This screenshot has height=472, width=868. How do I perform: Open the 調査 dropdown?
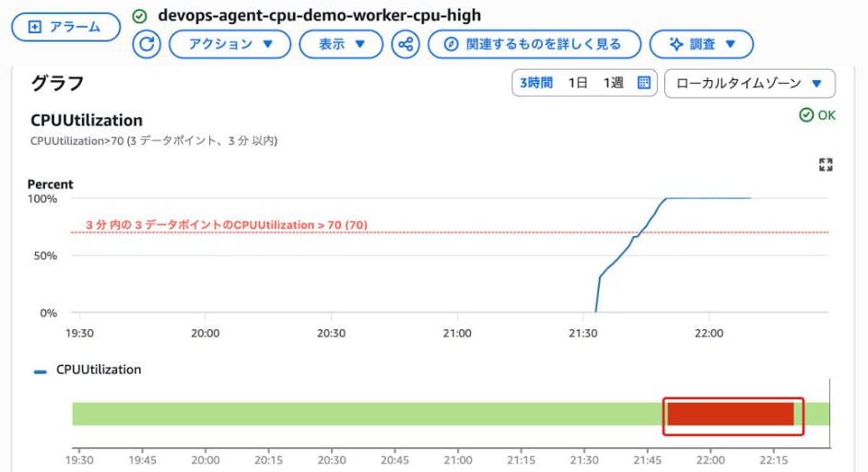701,44
